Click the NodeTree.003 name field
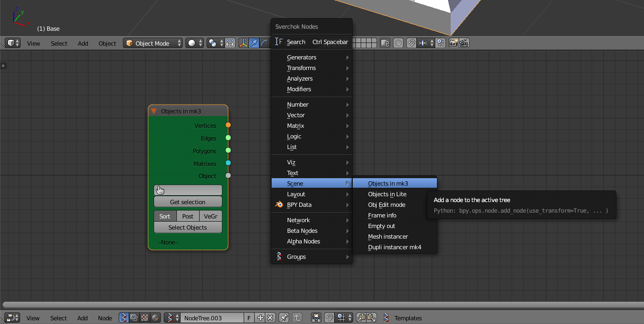Viewport: 644px width, 324px height. click(212, 318)
